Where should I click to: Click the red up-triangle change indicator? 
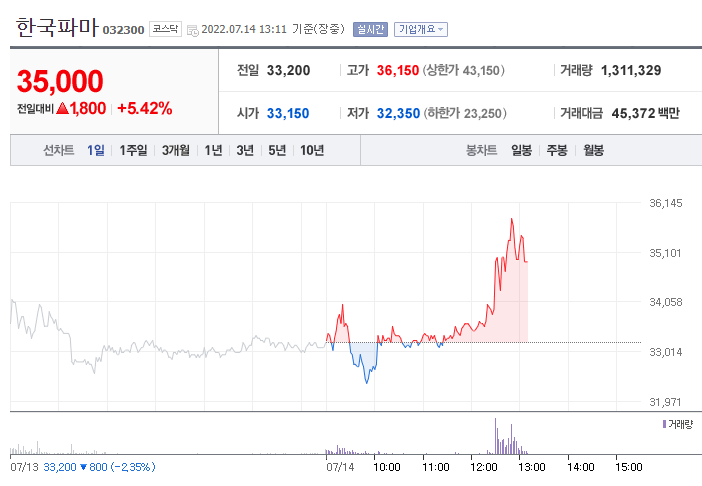(x=63, y=108)
